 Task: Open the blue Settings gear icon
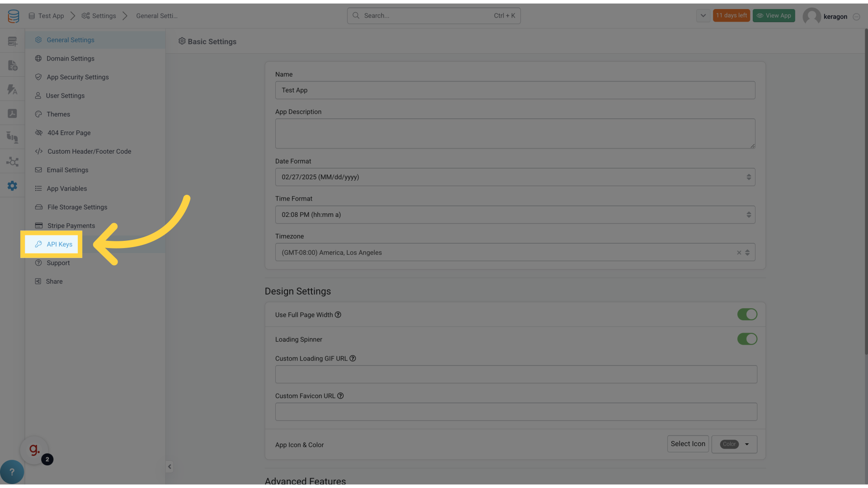pyautogui.click(x=12, y=185)
